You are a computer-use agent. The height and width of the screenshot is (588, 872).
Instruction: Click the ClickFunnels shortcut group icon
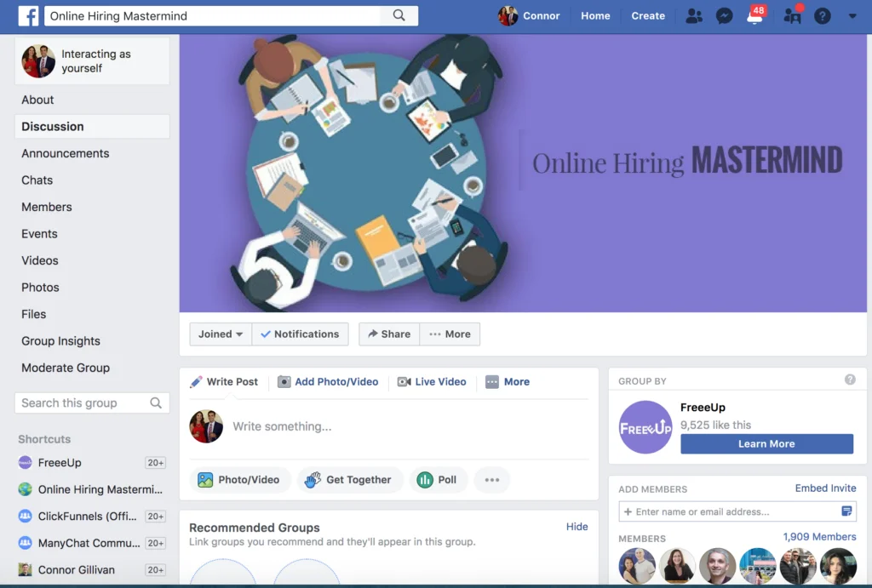pos(25,516)
